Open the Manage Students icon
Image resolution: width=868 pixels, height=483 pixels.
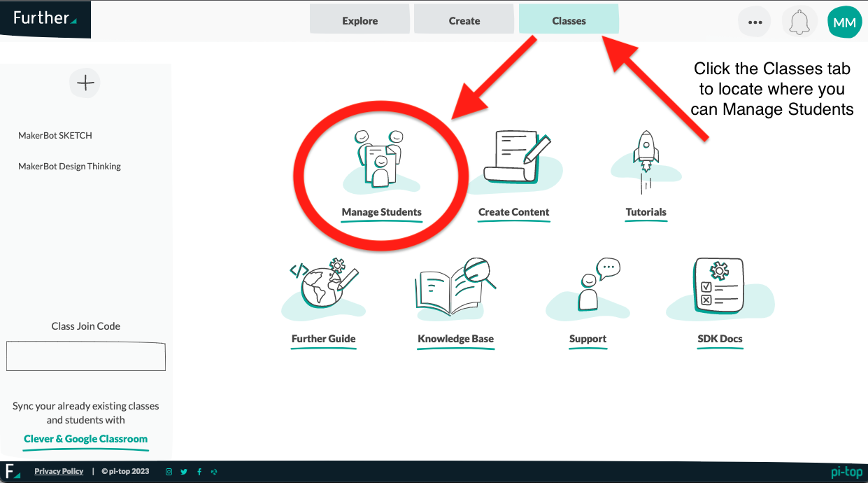381,162
